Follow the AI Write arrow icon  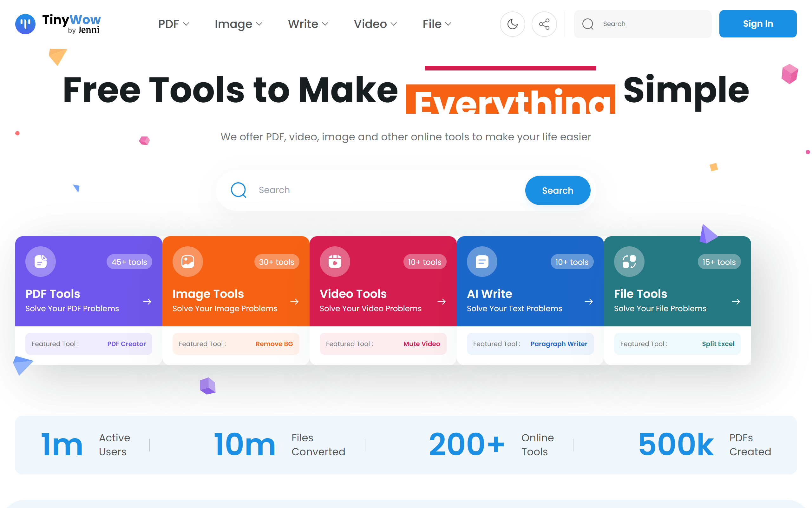click(x=588, y=302)
